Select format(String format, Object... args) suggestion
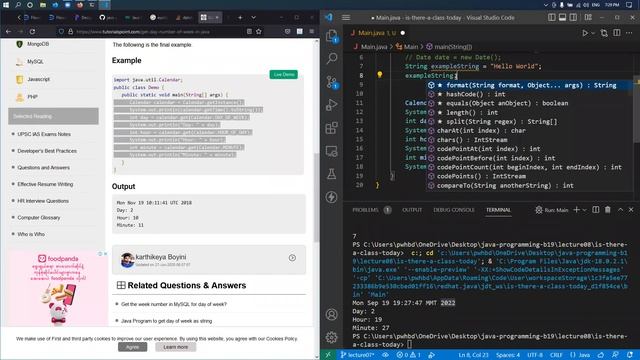Screen dimensions: 640x360 529,85
